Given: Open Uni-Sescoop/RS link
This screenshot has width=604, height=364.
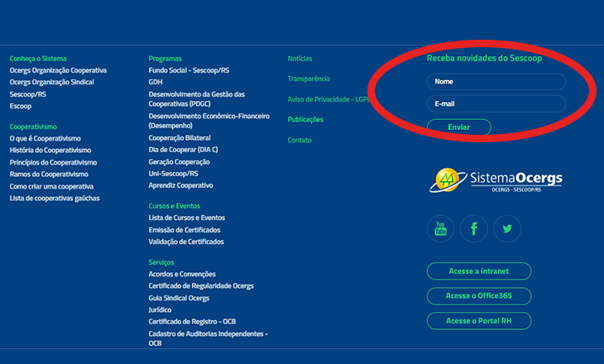Looking at the screenshot, I should [x=174, y=174].
